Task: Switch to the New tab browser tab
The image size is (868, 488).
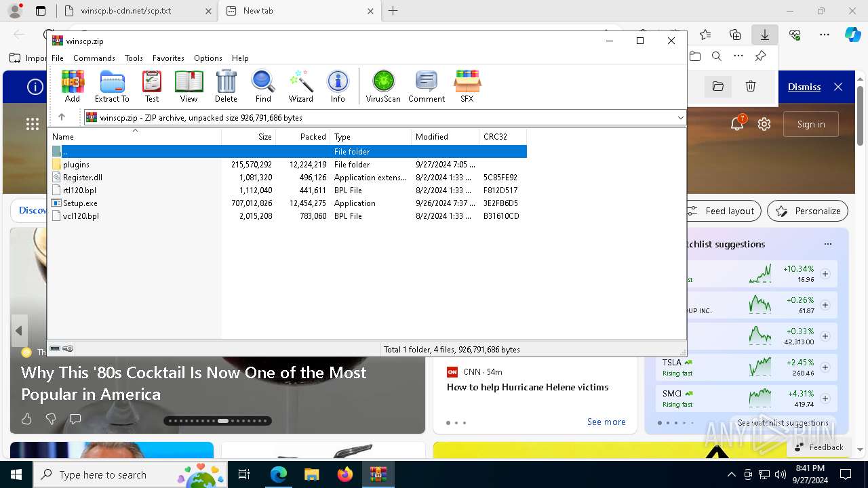Action: click(300, 11)
